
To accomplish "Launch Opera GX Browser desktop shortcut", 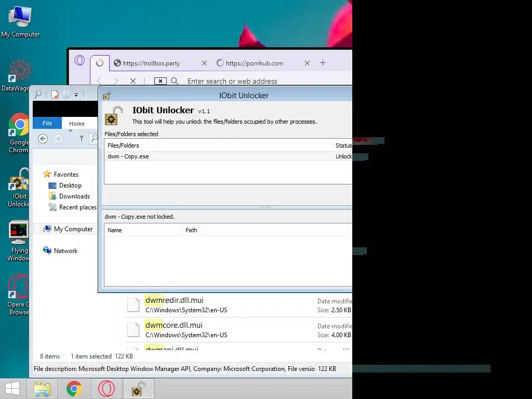I will click(18, 295).
